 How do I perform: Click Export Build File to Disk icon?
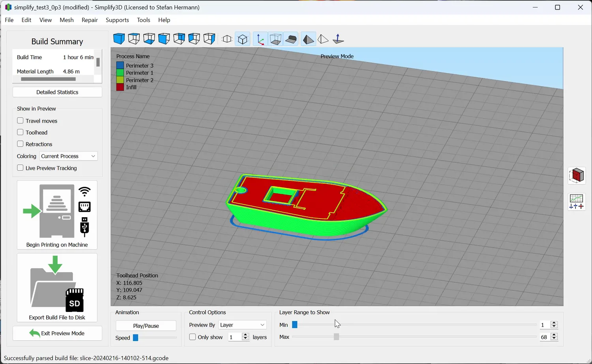(57, 287)
